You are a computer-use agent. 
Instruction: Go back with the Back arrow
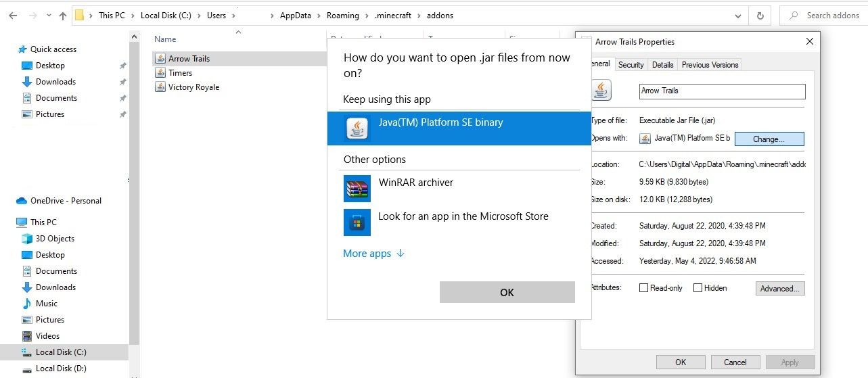click(x=13, y=16)
